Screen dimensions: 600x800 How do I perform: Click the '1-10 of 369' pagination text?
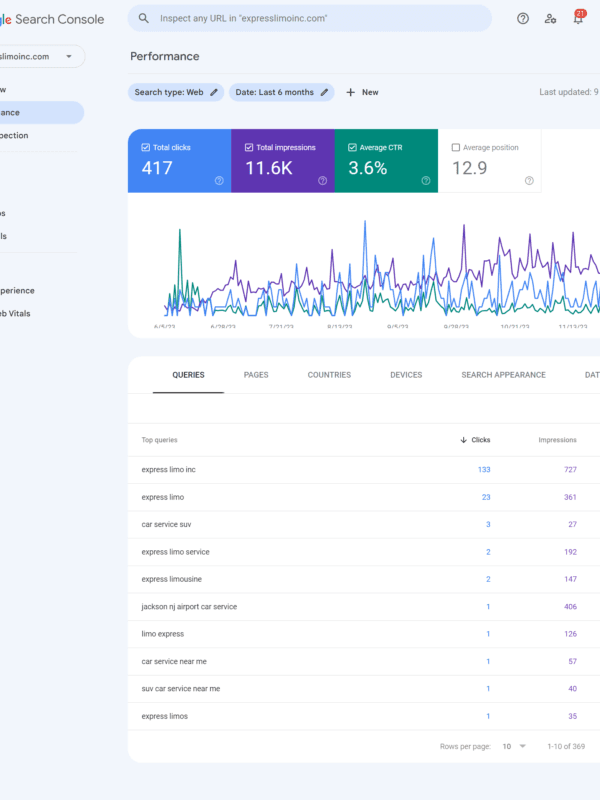click(x=566, y=746)
